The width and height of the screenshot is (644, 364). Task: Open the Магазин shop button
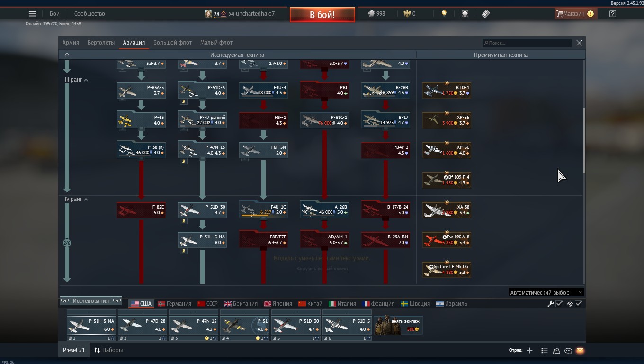575,14
